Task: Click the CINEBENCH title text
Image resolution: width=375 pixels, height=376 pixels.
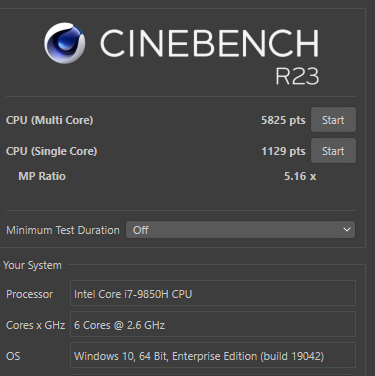Action: point(209,43)
